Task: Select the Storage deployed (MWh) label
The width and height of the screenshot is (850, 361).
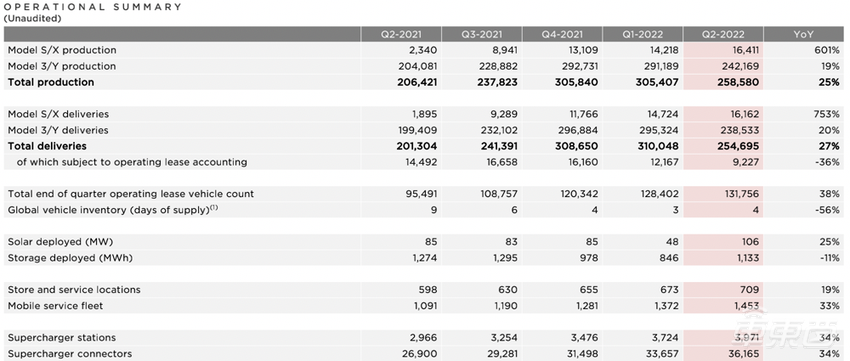Action: (x=70, y=258)
